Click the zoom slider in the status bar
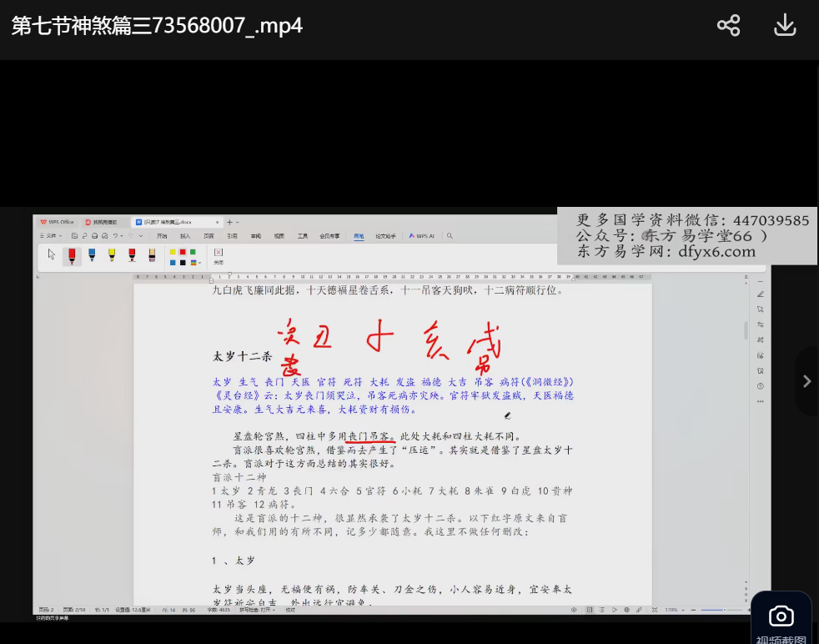 click(711, 610)
